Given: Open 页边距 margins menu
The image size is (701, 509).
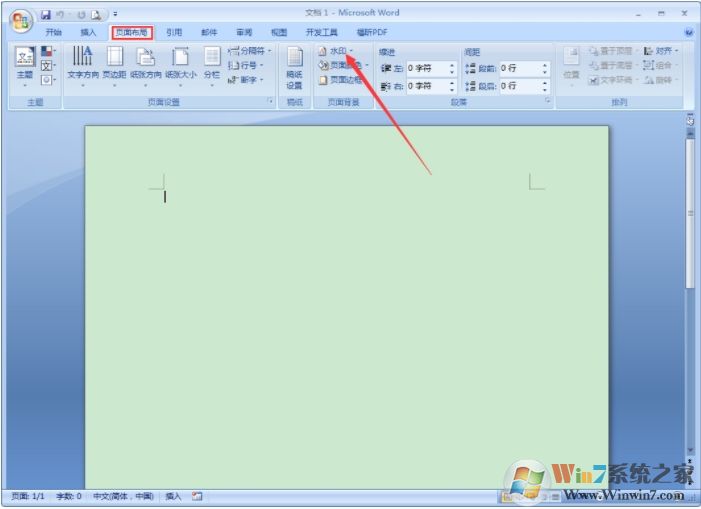Looking at the screenshot, I should point(114,66).
